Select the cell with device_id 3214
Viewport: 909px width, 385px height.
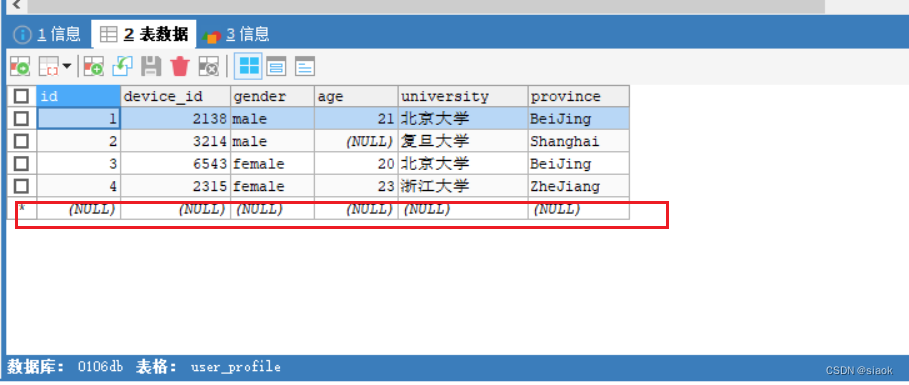176,141
